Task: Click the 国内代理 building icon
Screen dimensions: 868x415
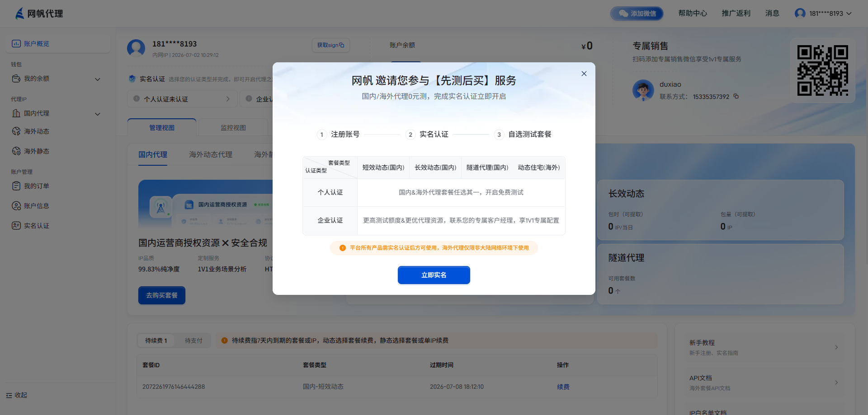Action: 16,113
